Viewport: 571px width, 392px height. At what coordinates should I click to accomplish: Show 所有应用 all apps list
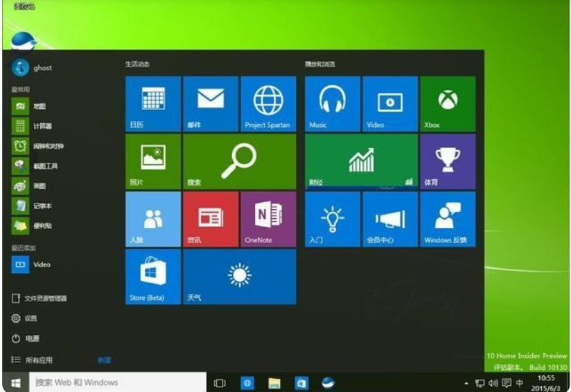(32, 360)
